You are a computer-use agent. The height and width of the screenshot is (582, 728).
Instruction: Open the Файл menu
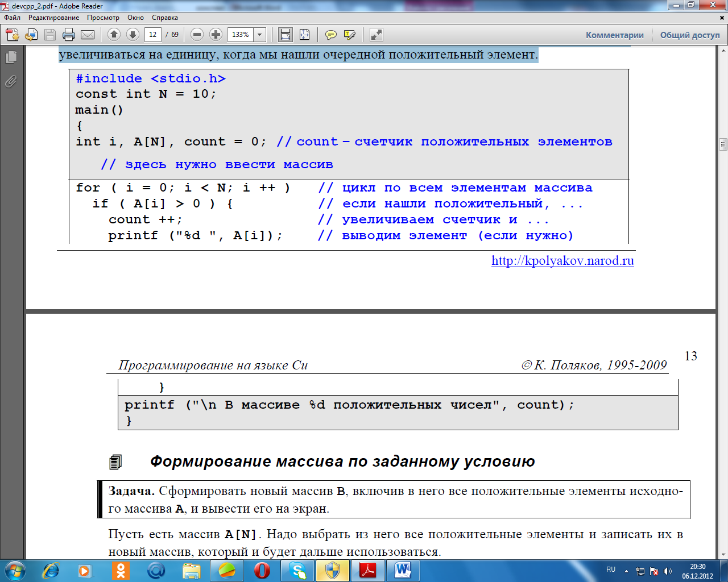[x=12, y=18]
